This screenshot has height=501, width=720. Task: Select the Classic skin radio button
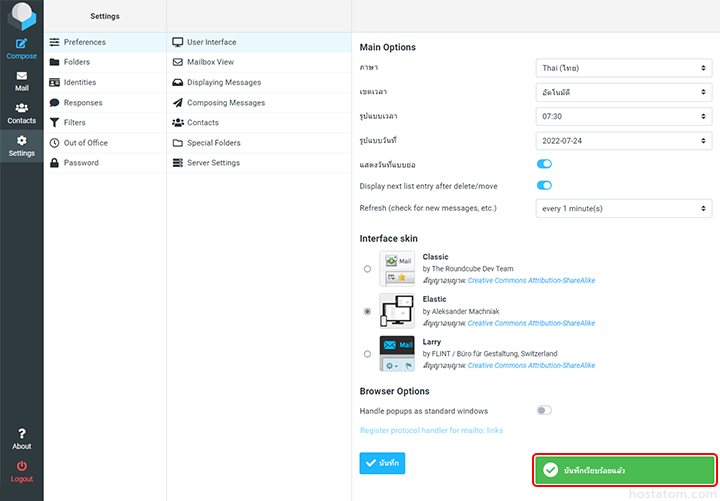(367, 269)
